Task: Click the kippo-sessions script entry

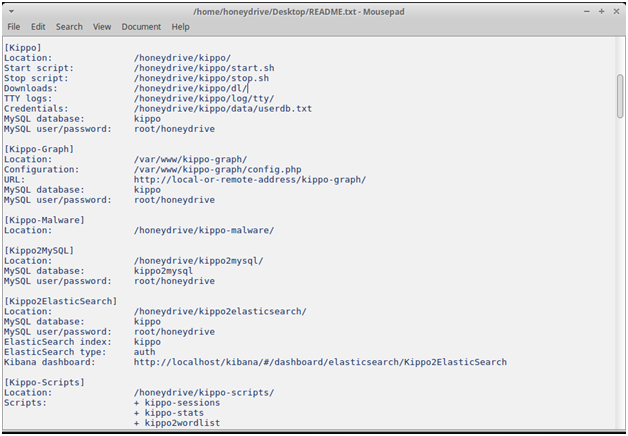Action: coord(177,403)
